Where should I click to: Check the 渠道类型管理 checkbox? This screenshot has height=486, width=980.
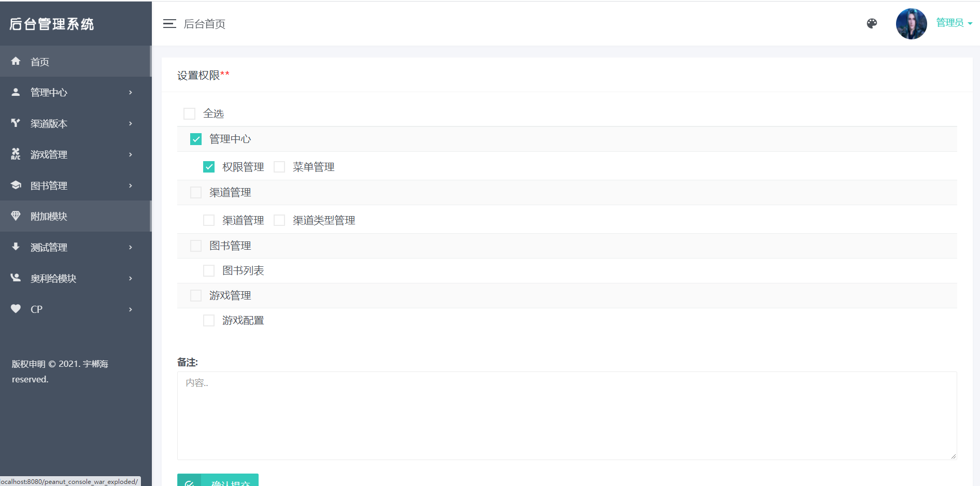279,220
